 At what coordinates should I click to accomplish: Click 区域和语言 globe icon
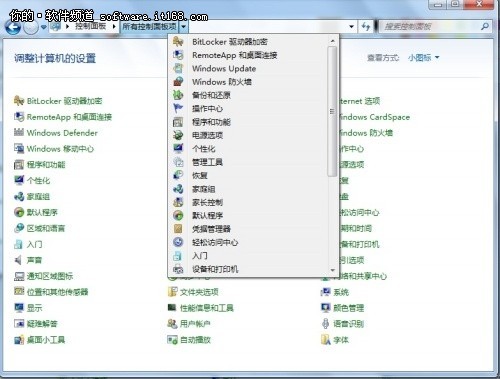pos(19,228)
